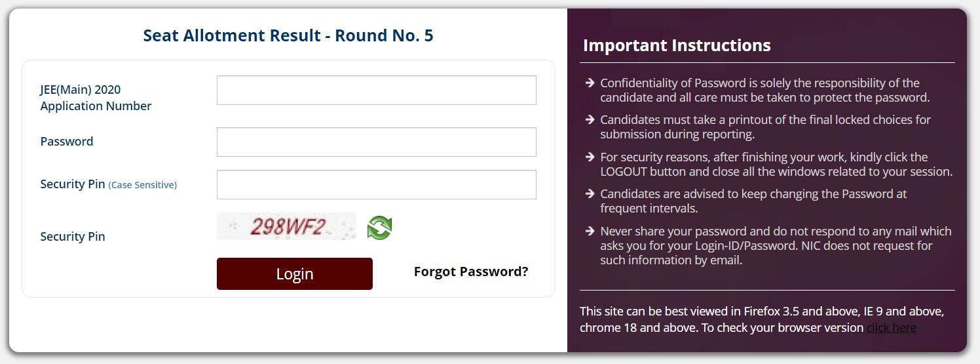Click the Security Pin label beside the captcha
The width and height of the screenshot is (980, 364).
click(73, 237)
